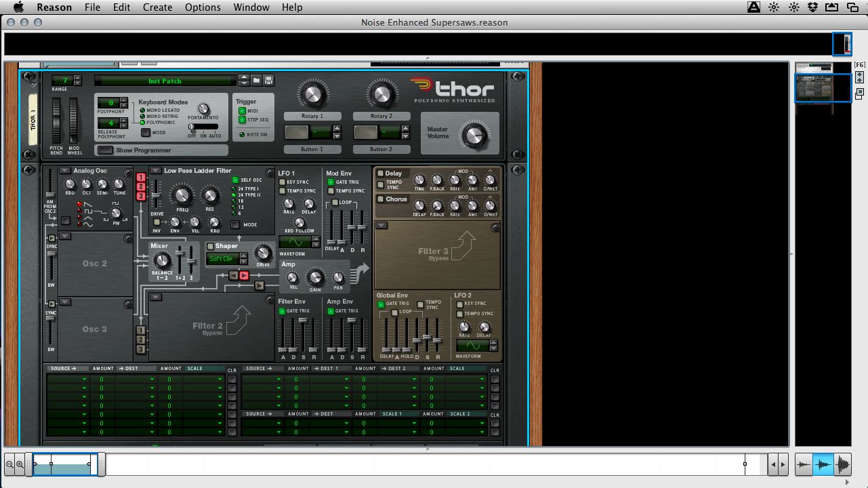The height and width of the screenshot is (488, 868).
Task: Enable LFO 1 KEY SYNC
Action: click(x=282, y=182)
